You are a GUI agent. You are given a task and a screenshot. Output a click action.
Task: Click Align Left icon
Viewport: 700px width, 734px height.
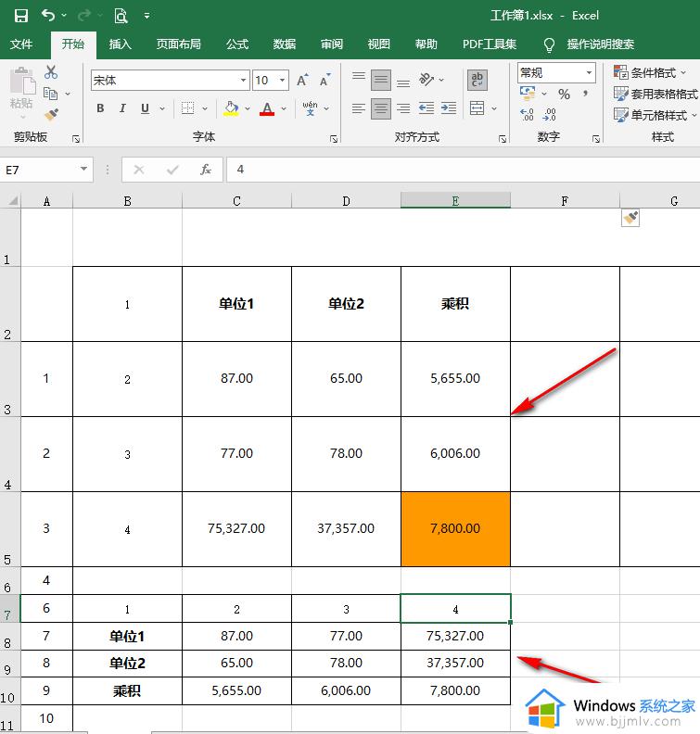359,108
